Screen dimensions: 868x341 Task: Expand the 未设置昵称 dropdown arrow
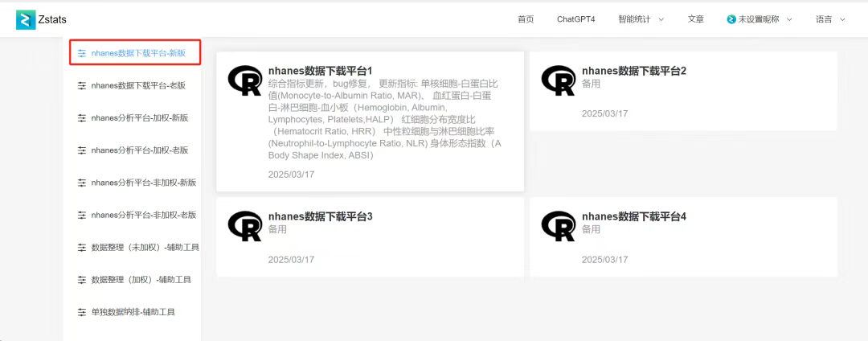tap(789, 19)
